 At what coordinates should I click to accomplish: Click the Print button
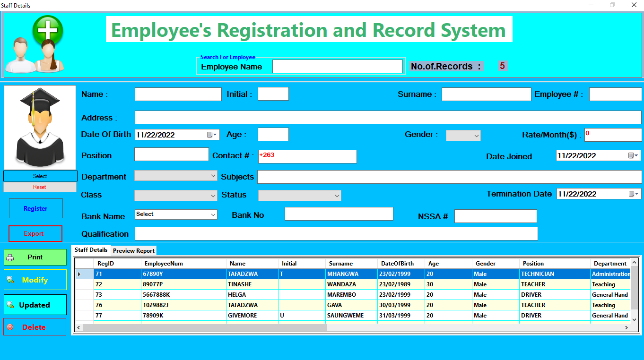pyautogui.click(x=35, y=257)
